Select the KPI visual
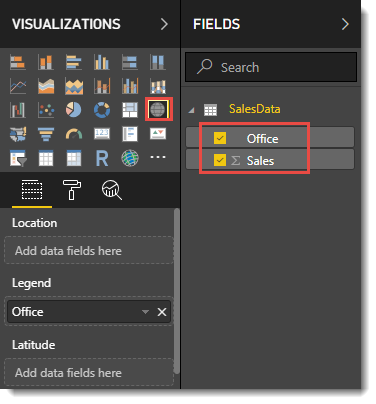The image size is (376, 404). click(158, 134)
